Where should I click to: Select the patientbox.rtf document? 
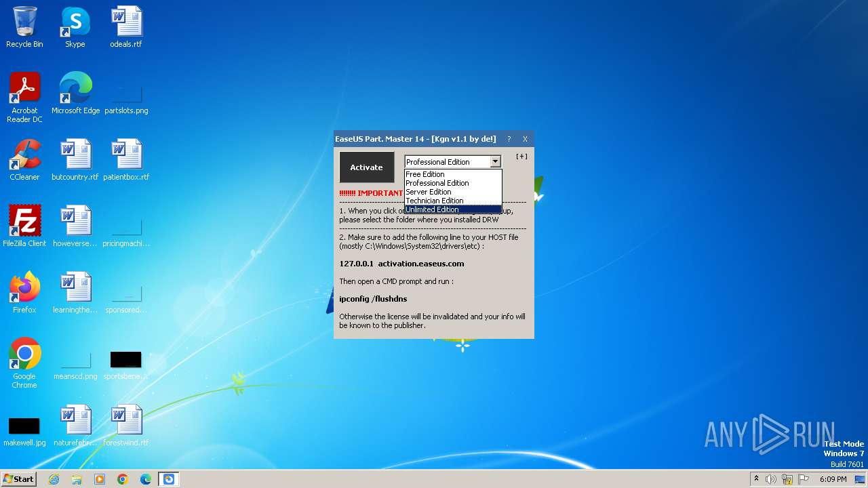126,160
